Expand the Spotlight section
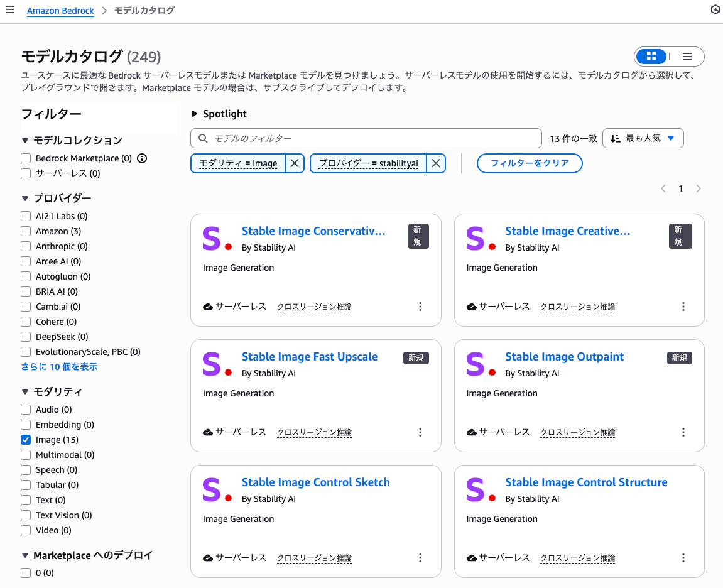This screenshot has width=723, height=588. click(194, 114)
